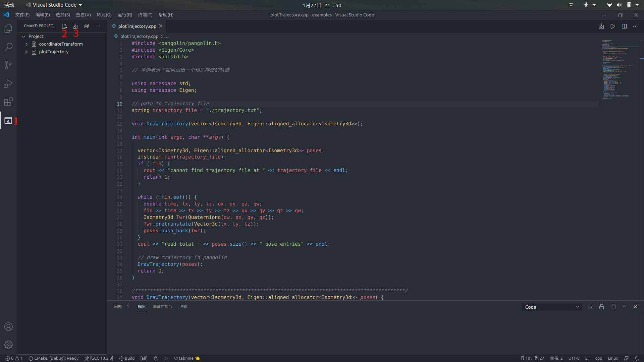Open the Manage gear in activity bar
The image size is (644, 362).
[8, 345]
